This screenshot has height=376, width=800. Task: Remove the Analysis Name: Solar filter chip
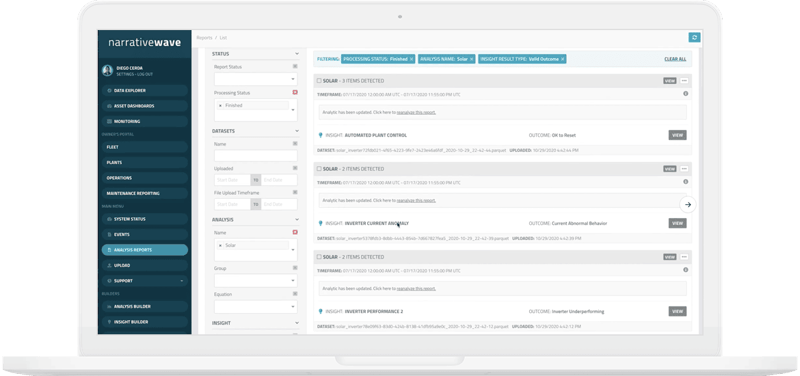pos(471,59)
